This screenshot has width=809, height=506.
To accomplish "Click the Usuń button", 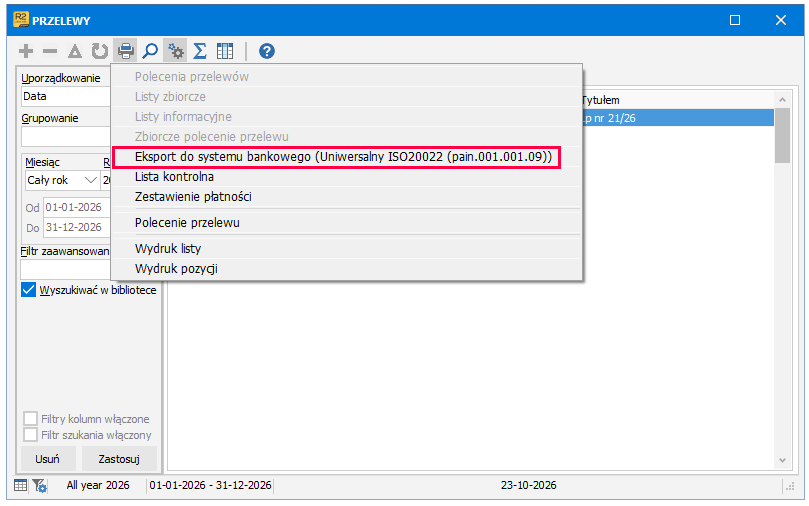I will (x=48, y=459).
